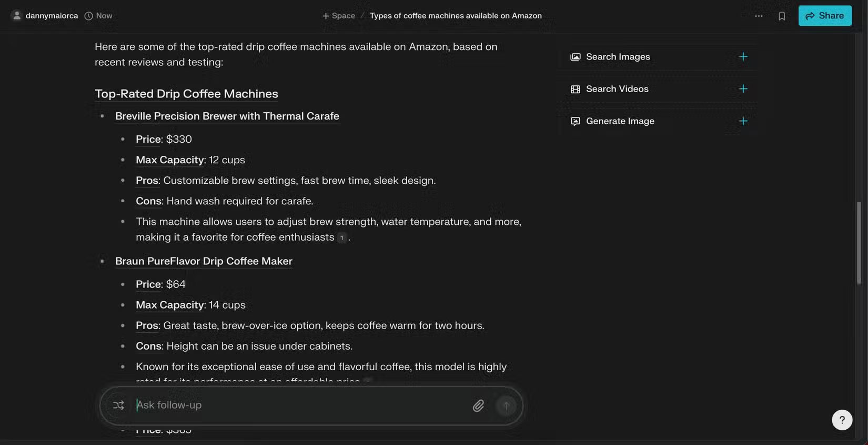The image size is (868, 445).
Task: Click the thread title in header
Action: click(456, 16)
